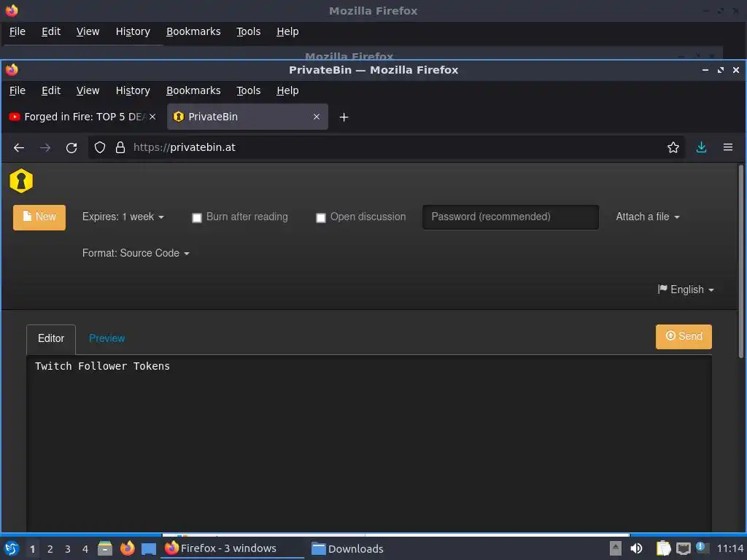The height and width of the screenshot is (560, 747).
Task: Click Firefox - 3 windows taskbar entry
Action: click(233, 548)
